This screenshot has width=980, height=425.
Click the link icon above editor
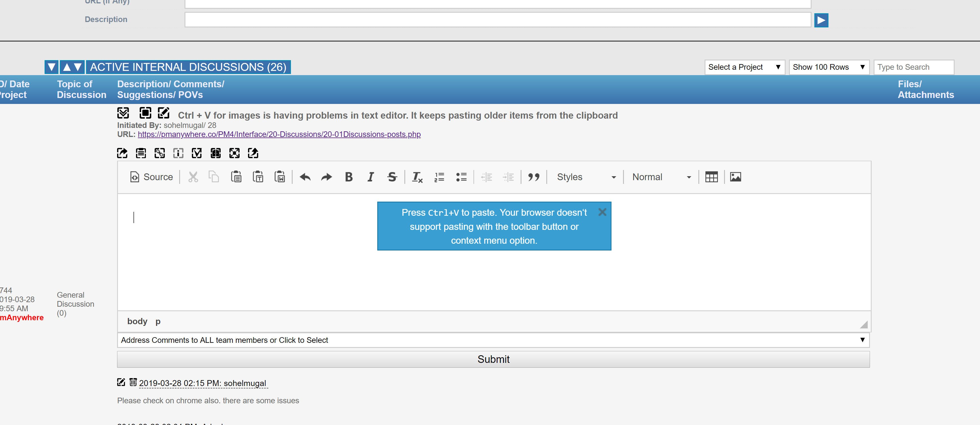(159, 153)
